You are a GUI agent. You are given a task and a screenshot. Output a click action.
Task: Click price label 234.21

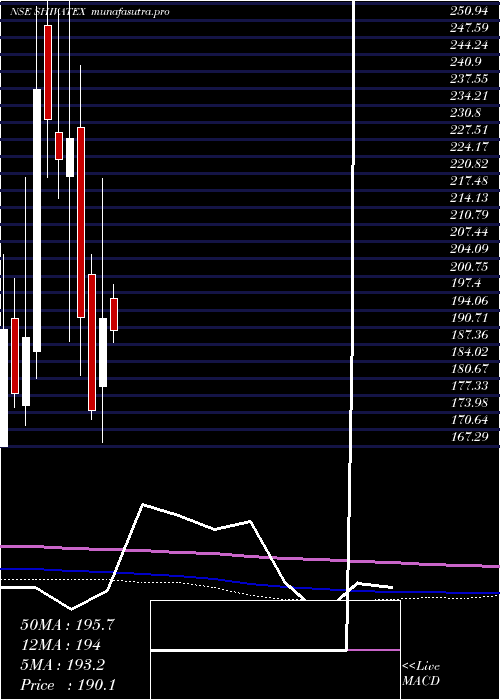[469, 96]
